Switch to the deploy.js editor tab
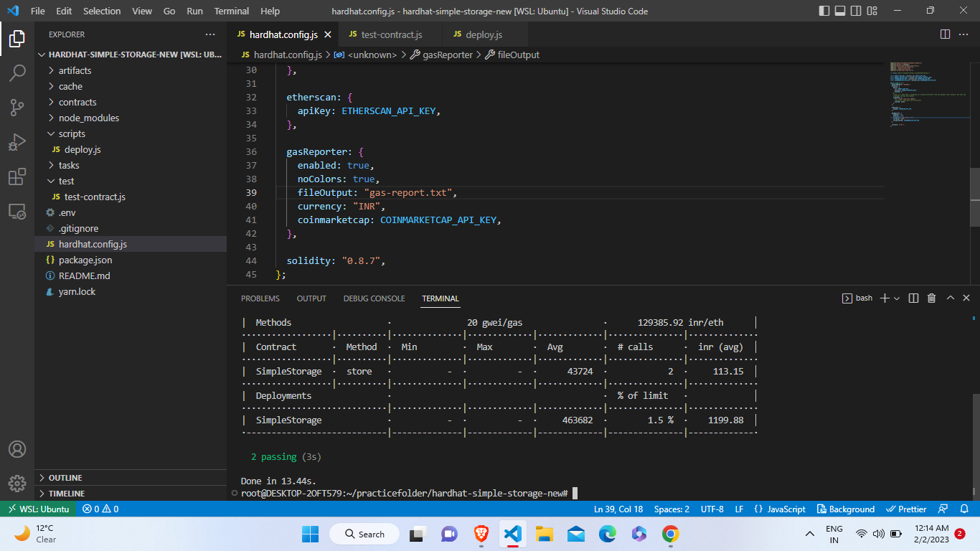 click(x=484, y=34)
